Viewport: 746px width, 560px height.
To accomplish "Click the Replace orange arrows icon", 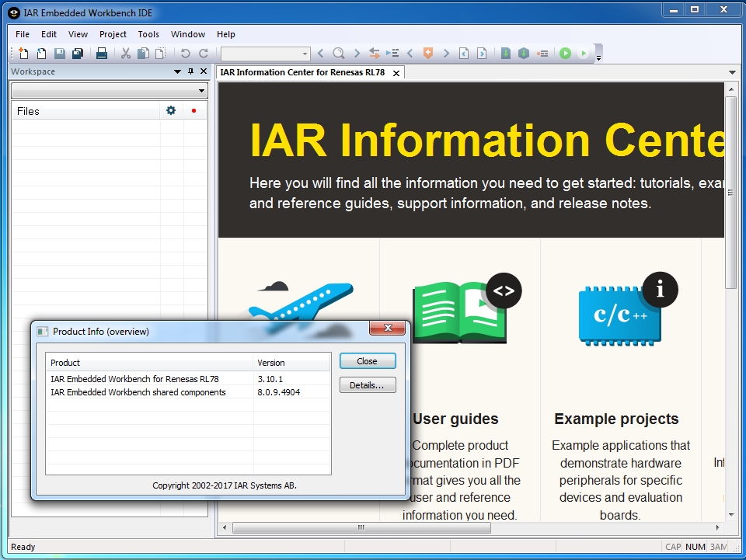I will [x=375, y=54].
